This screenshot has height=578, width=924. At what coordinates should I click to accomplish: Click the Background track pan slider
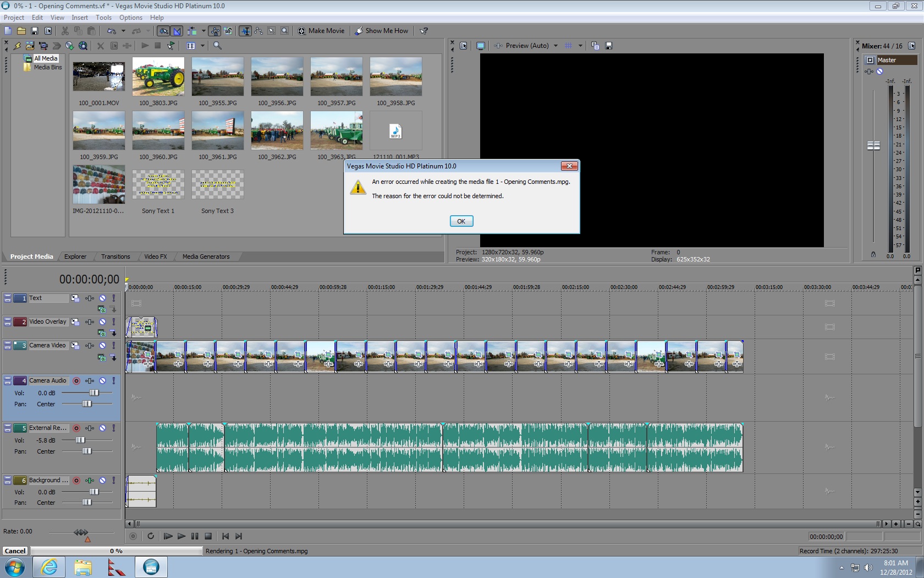point(88,502)
